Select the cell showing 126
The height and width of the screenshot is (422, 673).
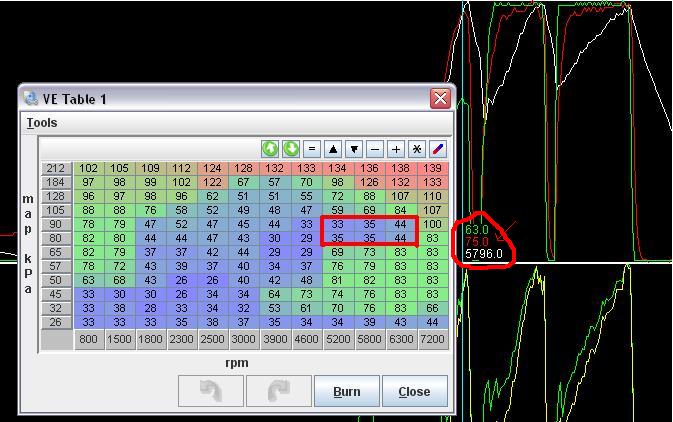(x=370, y=182)
